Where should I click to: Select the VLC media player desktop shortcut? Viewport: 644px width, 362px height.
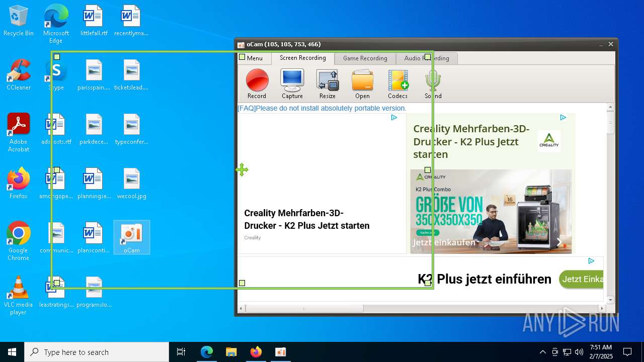click(19, 296)
